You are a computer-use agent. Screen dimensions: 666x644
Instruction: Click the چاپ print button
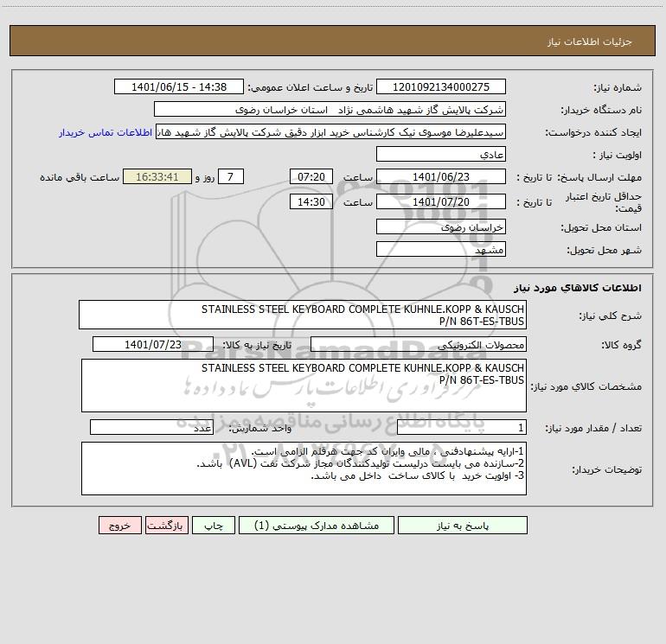(x=214, y=525)
